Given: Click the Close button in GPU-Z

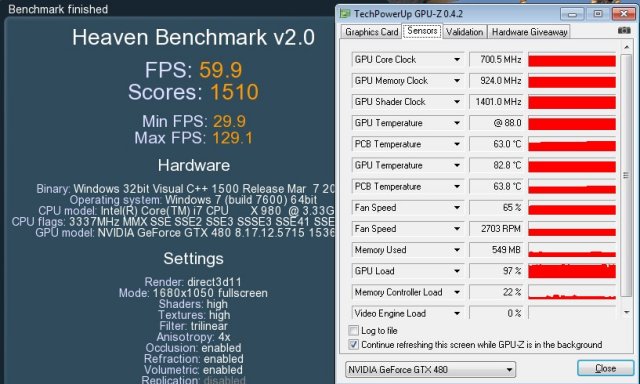Looking at the screenshot, I should click(x=605, y=368).
